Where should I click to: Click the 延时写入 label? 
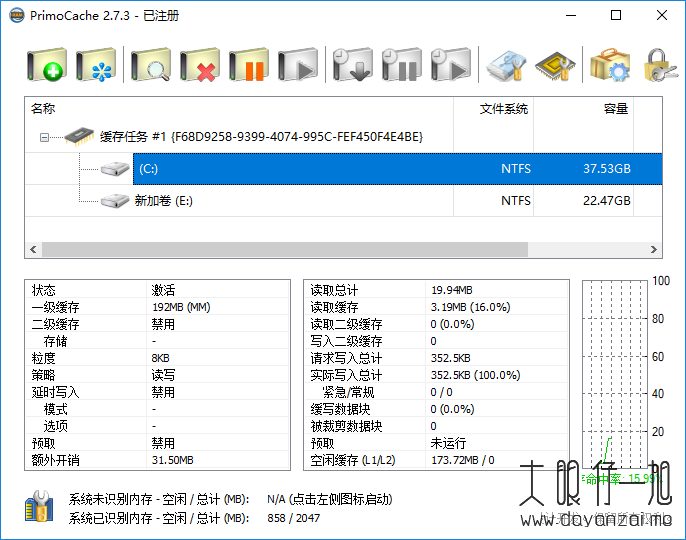tap(55, 393)
